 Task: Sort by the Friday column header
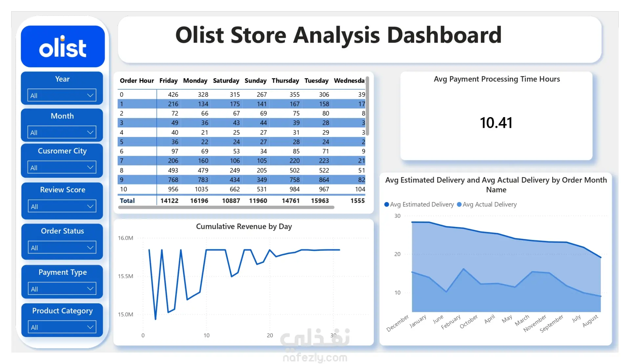(x=168, y=81)
